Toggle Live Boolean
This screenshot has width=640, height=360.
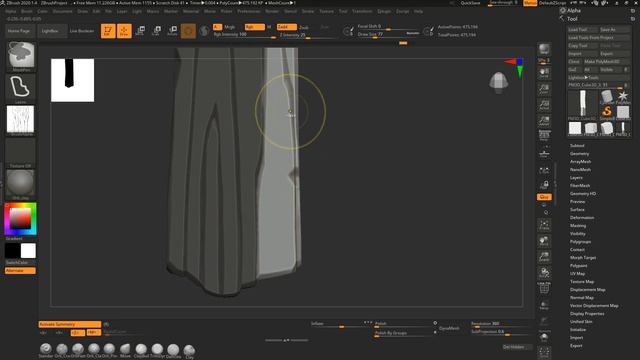pyautogui.click(x=82, y=31)
